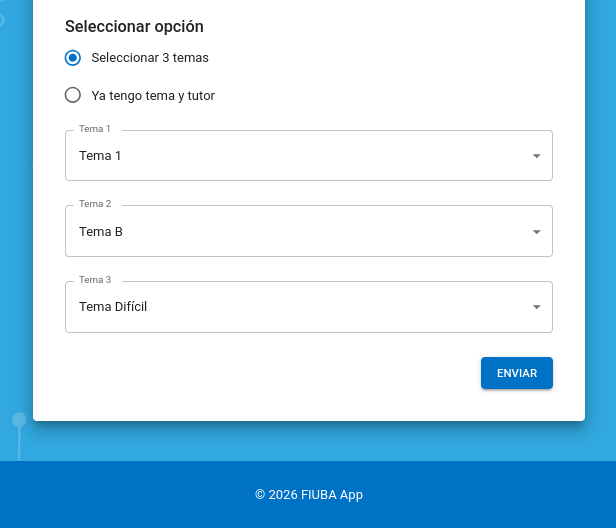
Task: Click empty space left of ENVIAR button
Action: click(x=300, y=373)
